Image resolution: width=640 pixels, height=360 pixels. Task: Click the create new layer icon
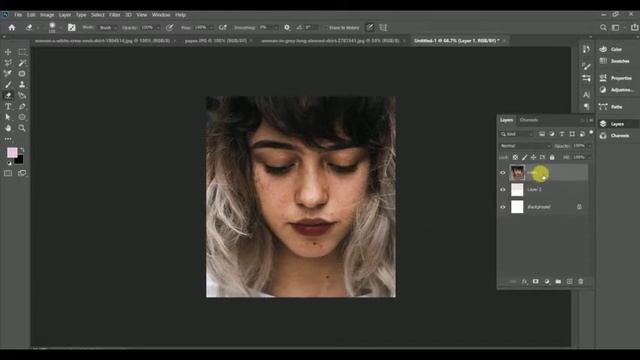click(569, 281)
